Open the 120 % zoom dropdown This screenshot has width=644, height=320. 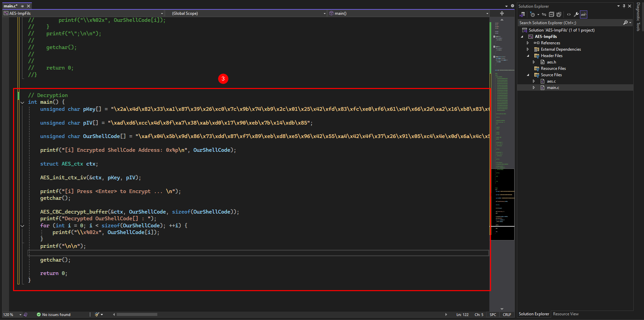[20, 315]
